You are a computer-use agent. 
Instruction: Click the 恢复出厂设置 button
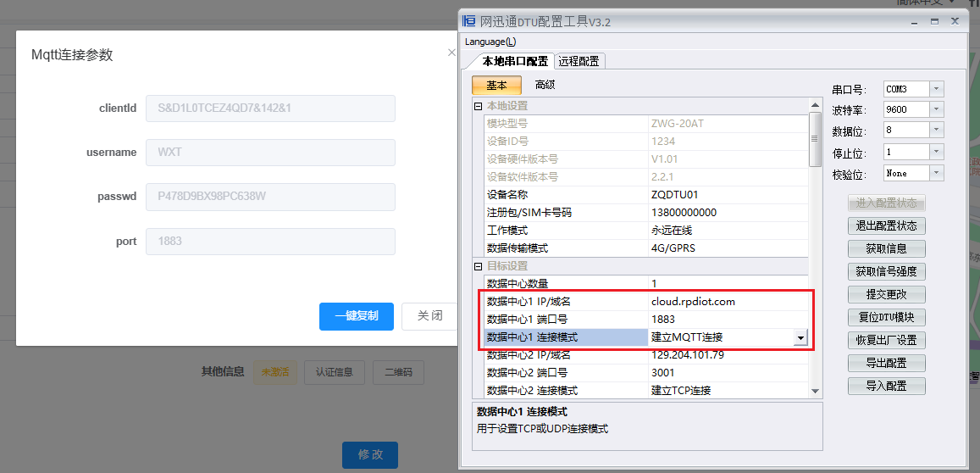click(886, 341)
